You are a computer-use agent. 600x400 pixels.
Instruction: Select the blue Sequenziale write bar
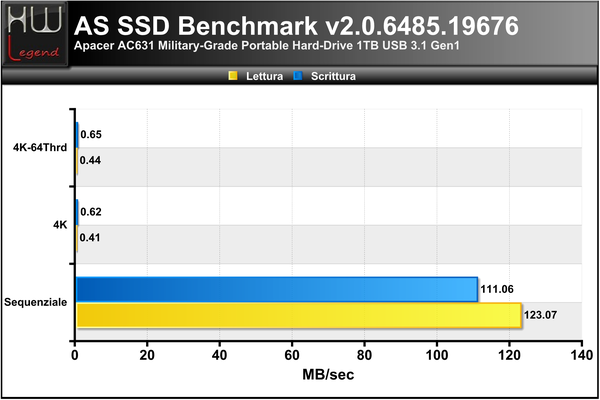click(x=277, y=289)
